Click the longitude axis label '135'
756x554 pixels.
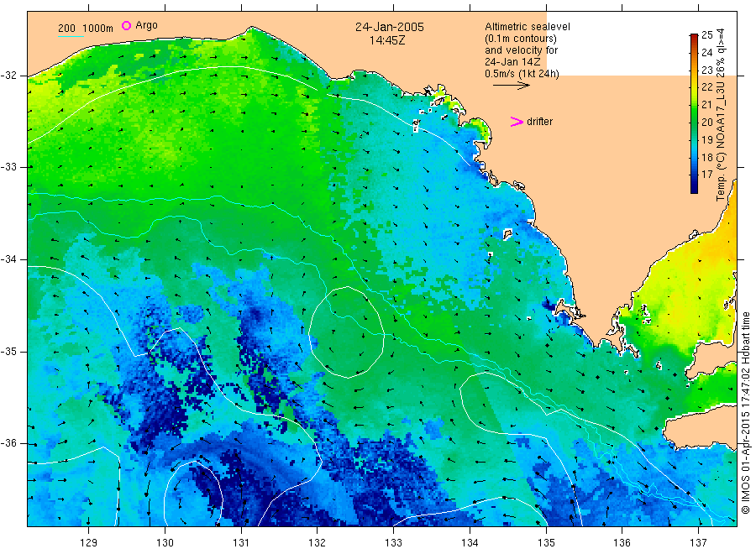(x=546, y=542)
